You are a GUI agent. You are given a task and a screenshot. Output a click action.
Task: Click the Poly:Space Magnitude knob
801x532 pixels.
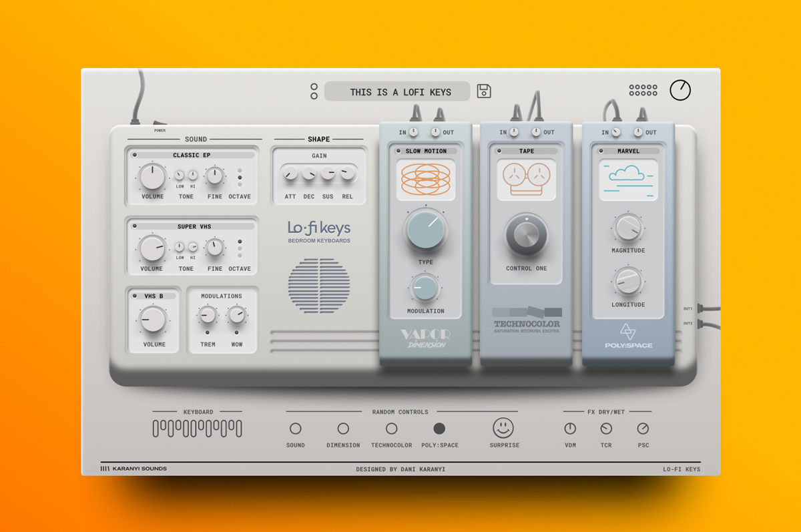pos(627,228)
